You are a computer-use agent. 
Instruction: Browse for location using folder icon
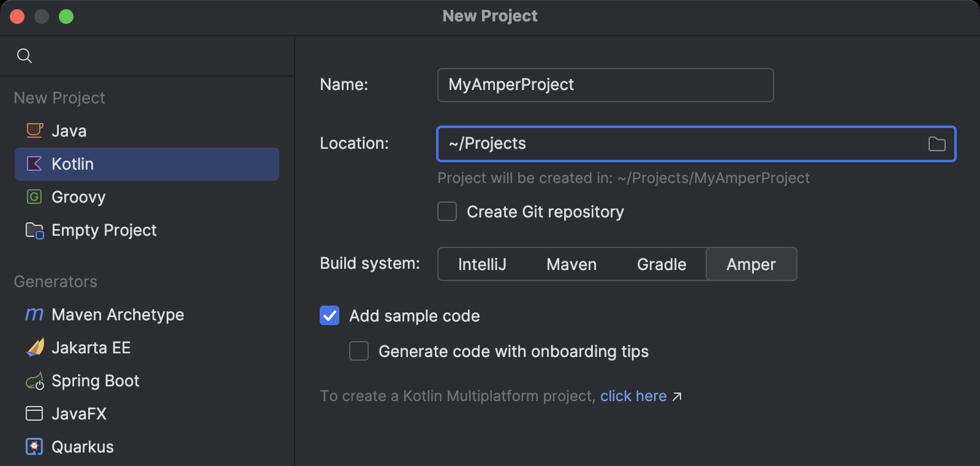click(937, 144)
